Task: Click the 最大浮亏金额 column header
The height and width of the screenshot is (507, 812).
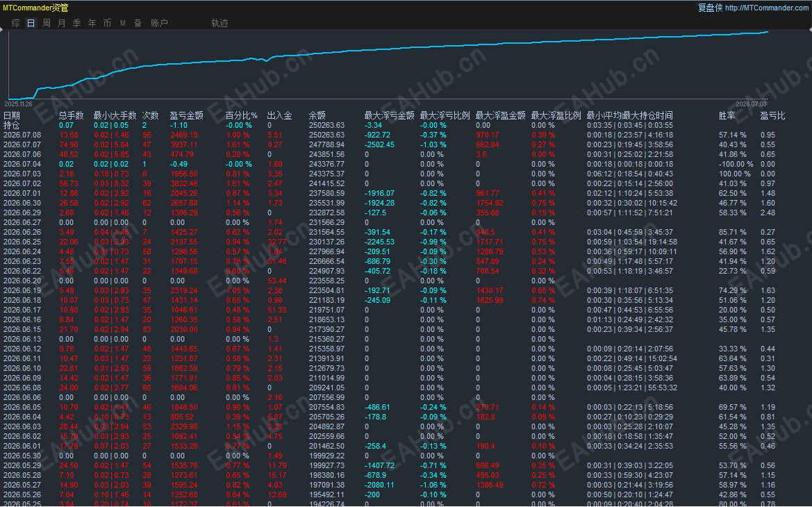Action: 389,115
